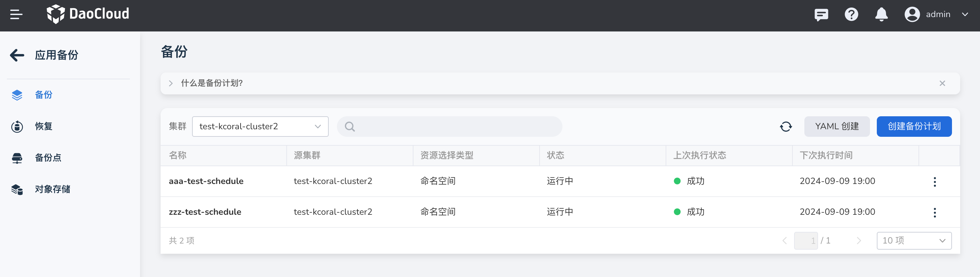Viewport: 980px width, 277px height.
Task: Open the message/chat icon in top bar
Action: (821, 14)
